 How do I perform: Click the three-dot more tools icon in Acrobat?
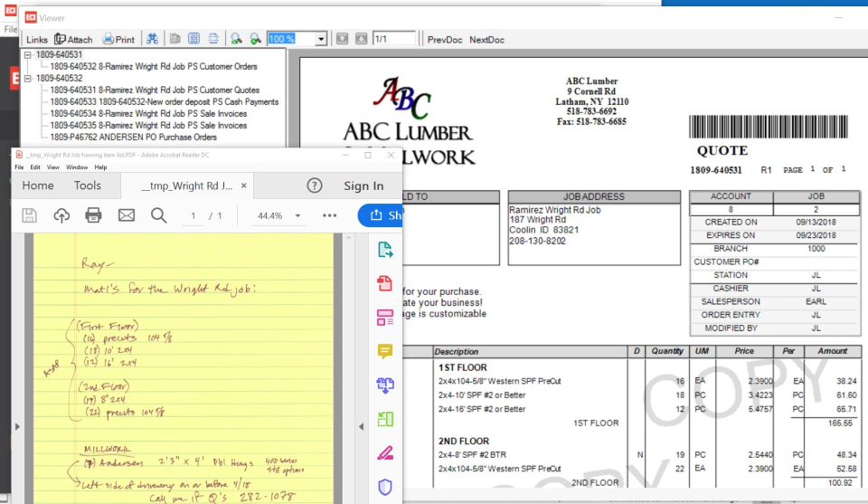coord(329,215)
